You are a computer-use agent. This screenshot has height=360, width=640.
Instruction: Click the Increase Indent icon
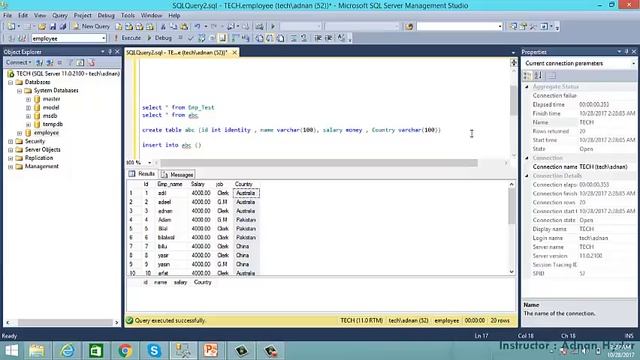pyautogui.click(x=329, y=38)
